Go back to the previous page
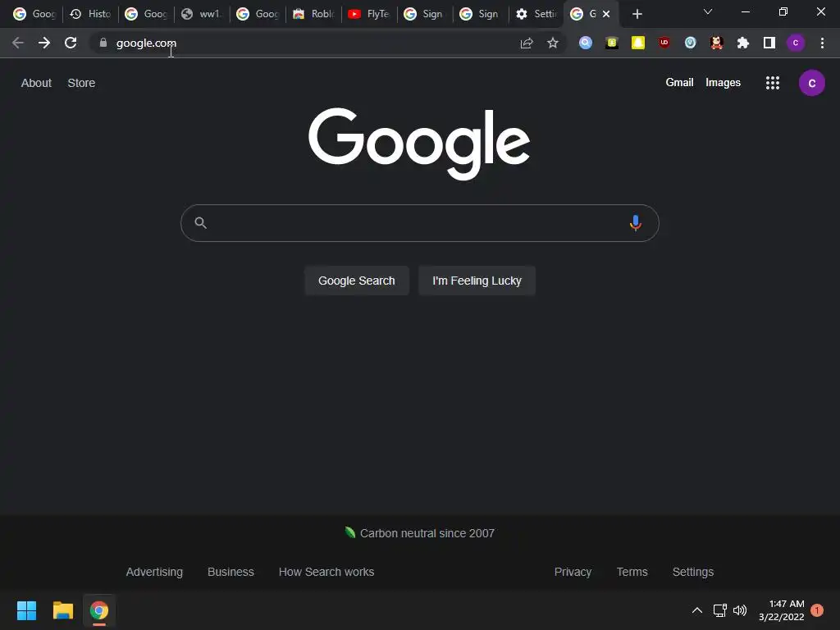The width and height of the screenshot is (840, 630). (x=18, y=43)
